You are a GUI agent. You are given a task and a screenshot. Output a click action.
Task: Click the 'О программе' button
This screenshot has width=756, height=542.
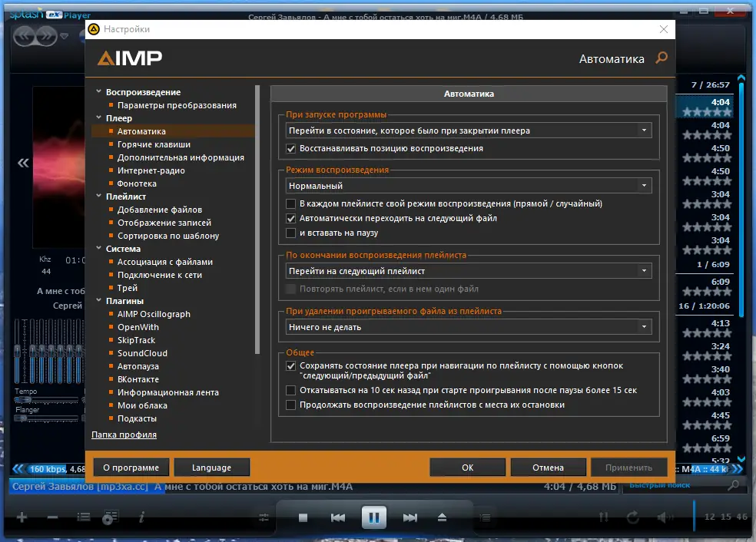(x=131, y=468)
